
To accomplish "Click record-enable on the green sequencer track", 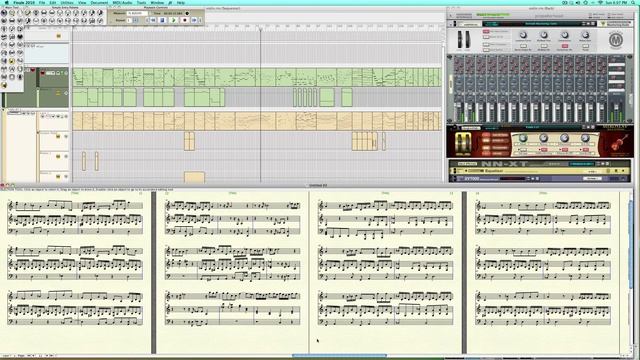I will pos(42,73).
